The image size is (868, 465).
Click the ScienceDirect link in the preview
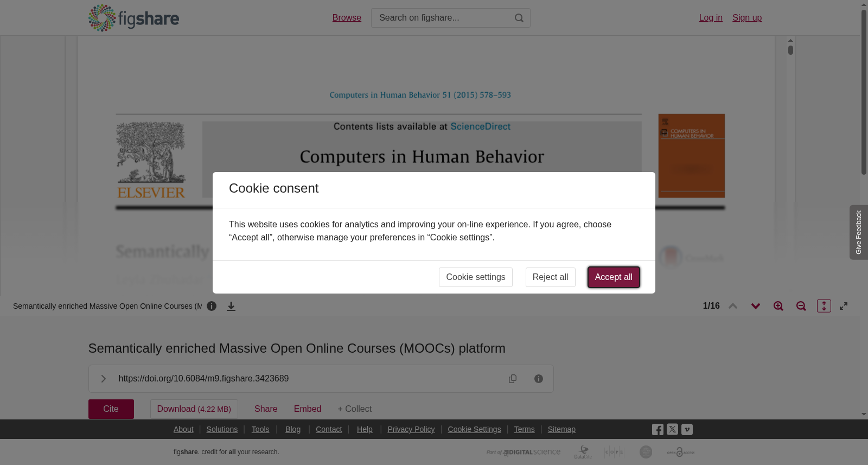pos(480,126)
